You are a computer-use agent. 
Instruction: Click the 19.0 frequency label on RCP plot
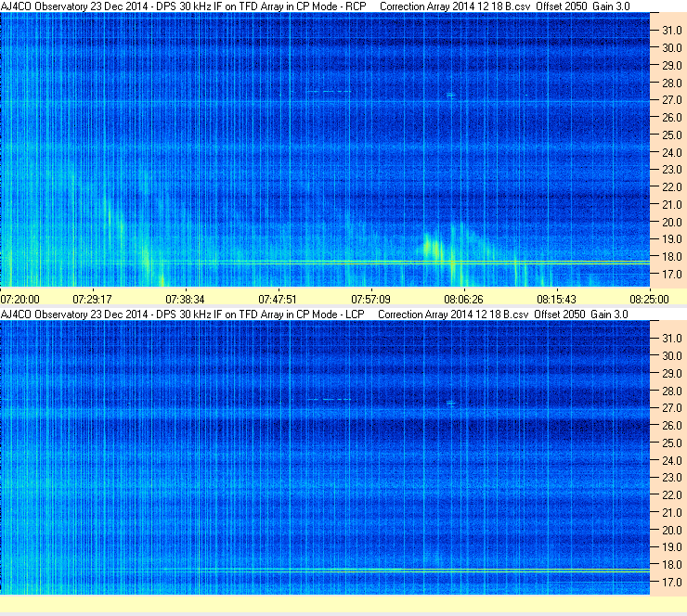(x=671, y=239)
